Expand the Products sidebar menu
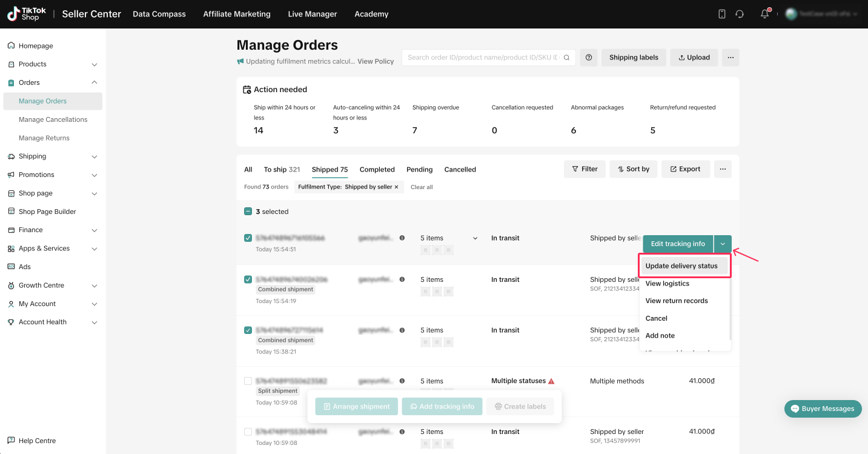Image resolution: width=868 pixels, height=454 pixels. click(94, 64)
